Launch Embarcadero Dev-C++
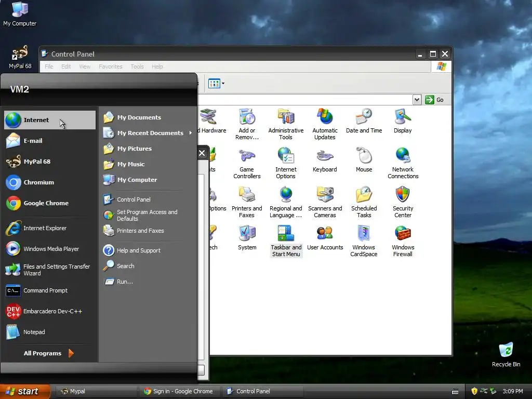The image size is (532, 399). (x=49, y=311)
